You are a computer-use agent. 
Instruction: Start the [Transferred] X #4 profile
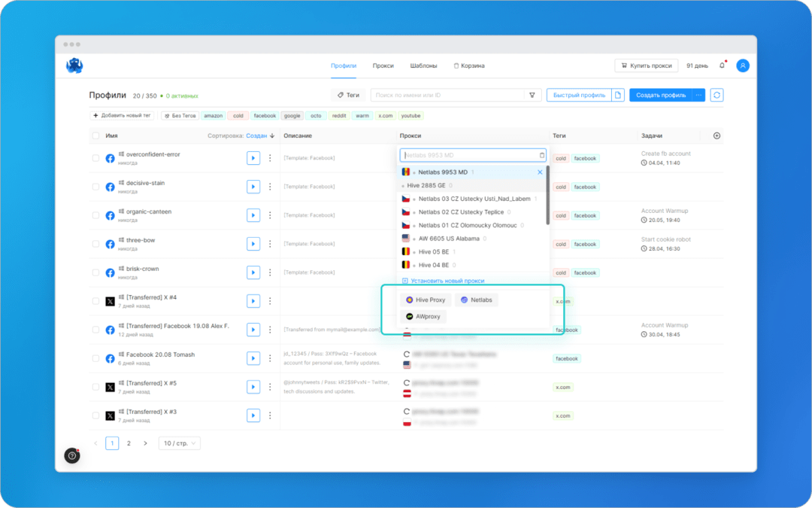(x=253, y=301)
